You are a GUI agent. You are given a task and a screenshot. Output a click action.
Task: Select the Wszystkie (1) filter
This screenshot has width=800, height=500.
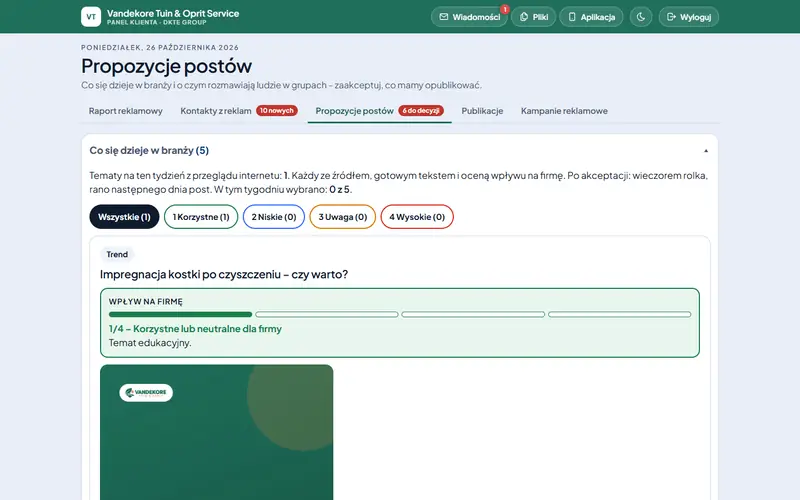pos(124,217)
